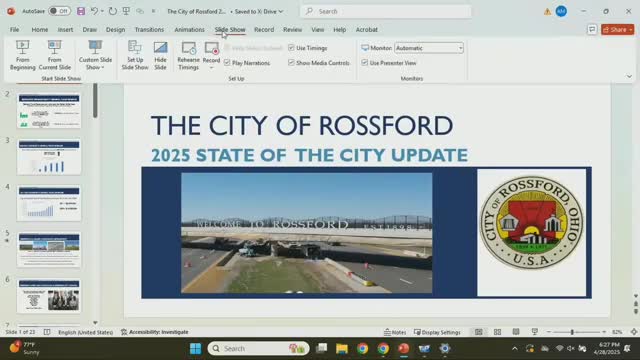Open the Review tab
Viewport: 640px width, 360px height.
tap(293, 29)
